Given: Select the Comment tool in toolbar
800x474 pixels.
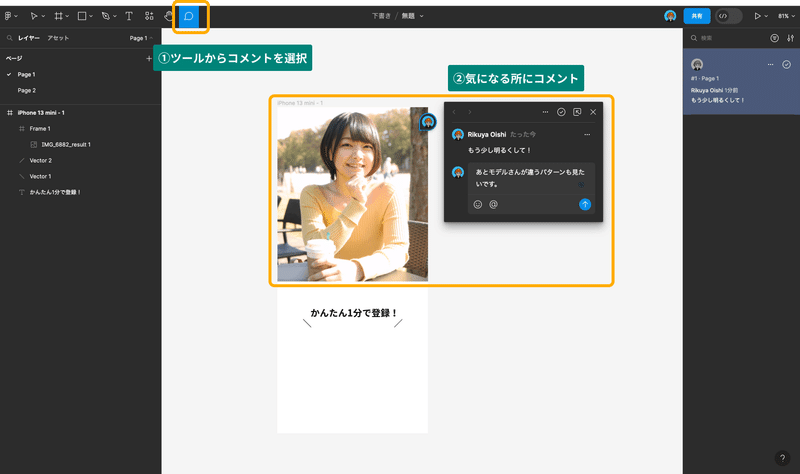Looking at the screenshot, I should pos(189,16).
